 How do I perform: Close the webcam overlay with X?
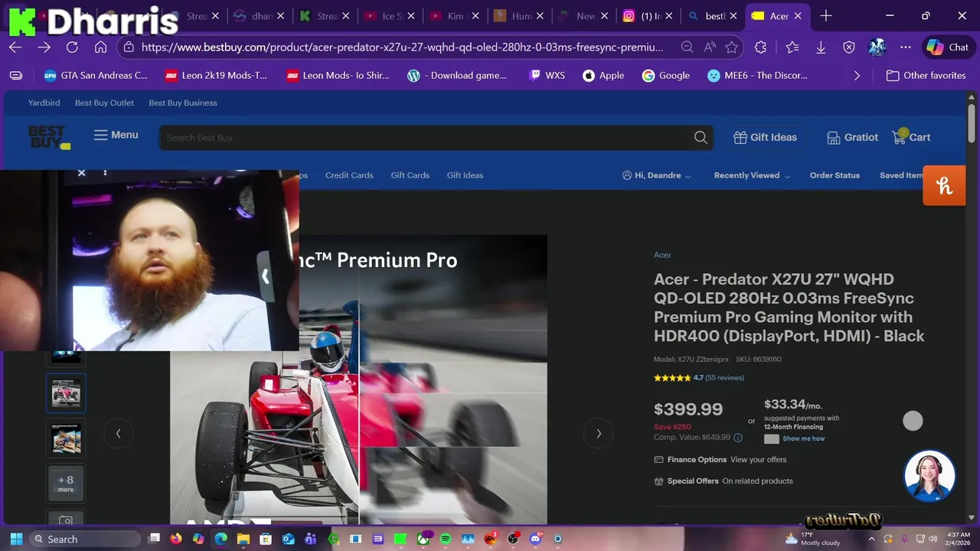coord(81,173)
